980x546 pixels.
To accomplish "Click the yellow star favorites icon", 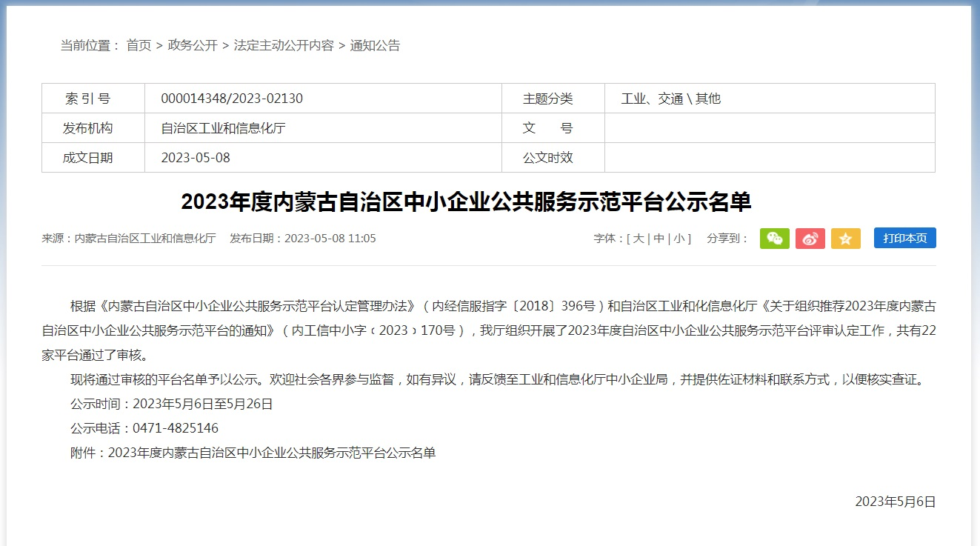I will point(845,239).
